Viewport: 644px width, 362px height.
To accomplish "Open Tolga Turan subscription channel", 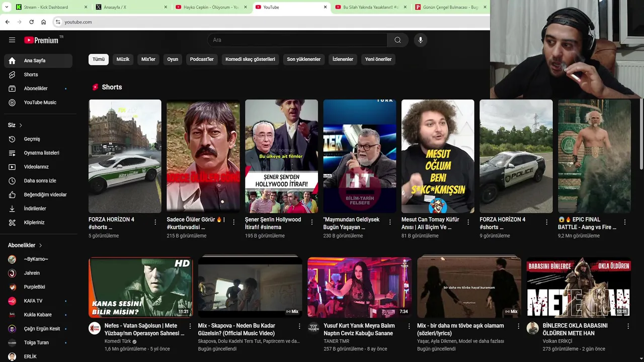I will tap(38, 342).
